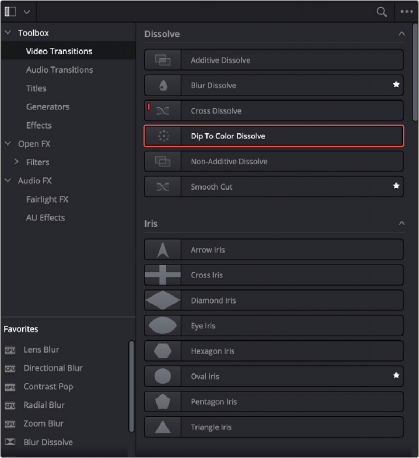Collapse the Iris category chevron

tap(402, 223)
